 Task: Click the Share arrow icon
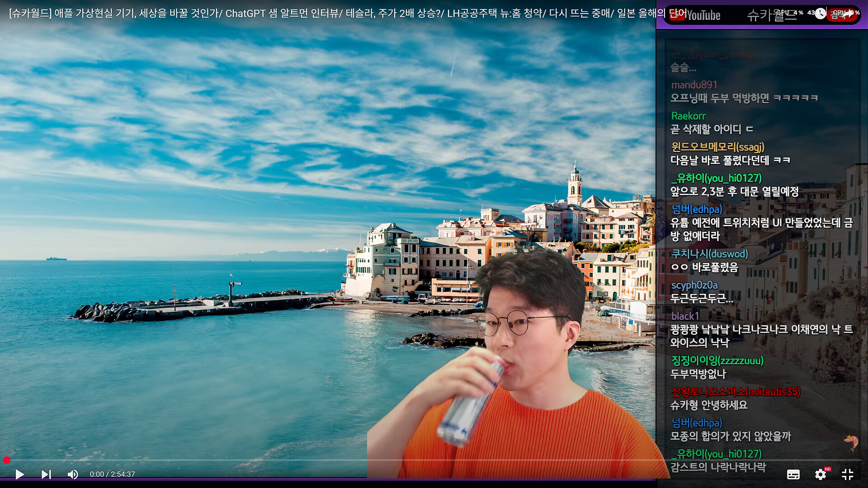click(848, 14)
